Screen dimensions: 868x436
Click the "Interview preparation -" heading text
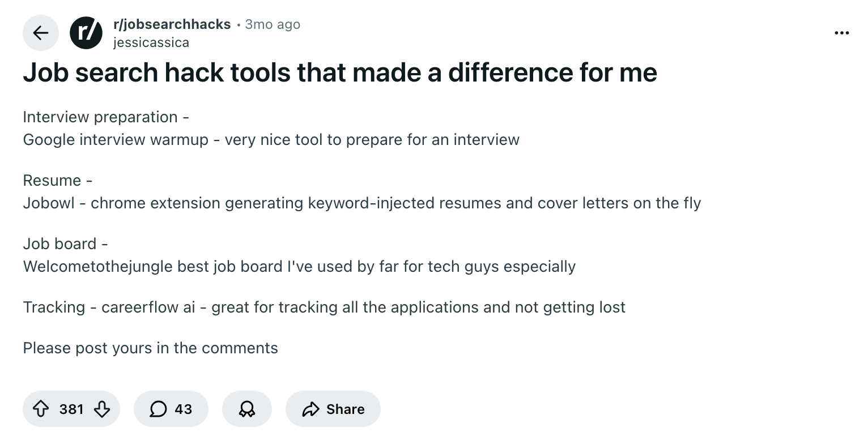click(106, 117)
